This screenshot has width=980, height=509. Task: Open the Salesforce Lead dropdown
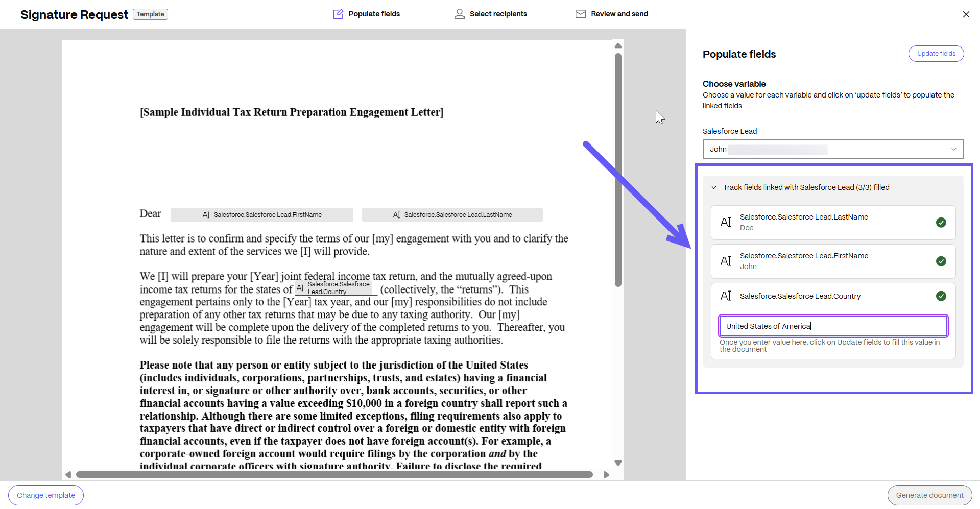833,149
